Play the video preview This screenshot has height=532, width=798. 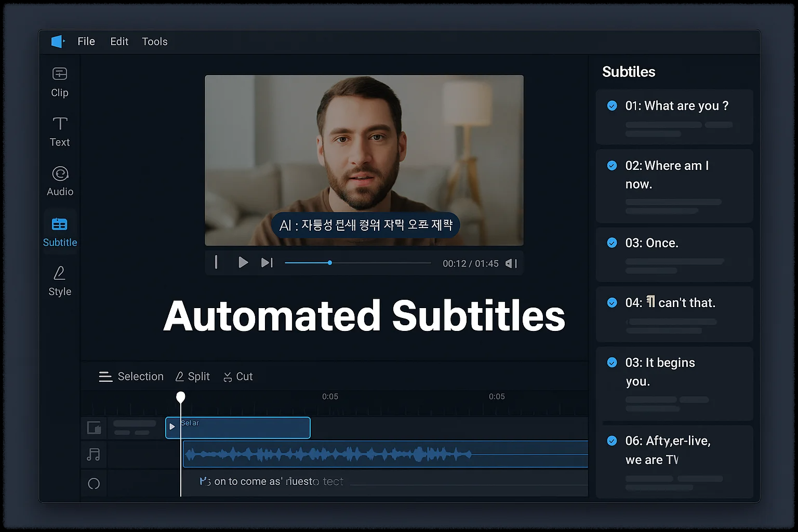(x=243, y=263)
